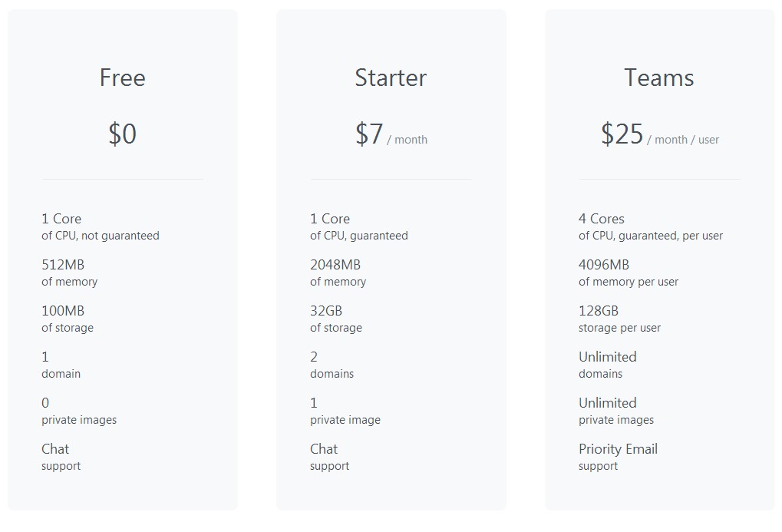The width and height of the screenshot is (782, 532).
Task: Click '100MB of storage' in Free plan
Action: 68,319
